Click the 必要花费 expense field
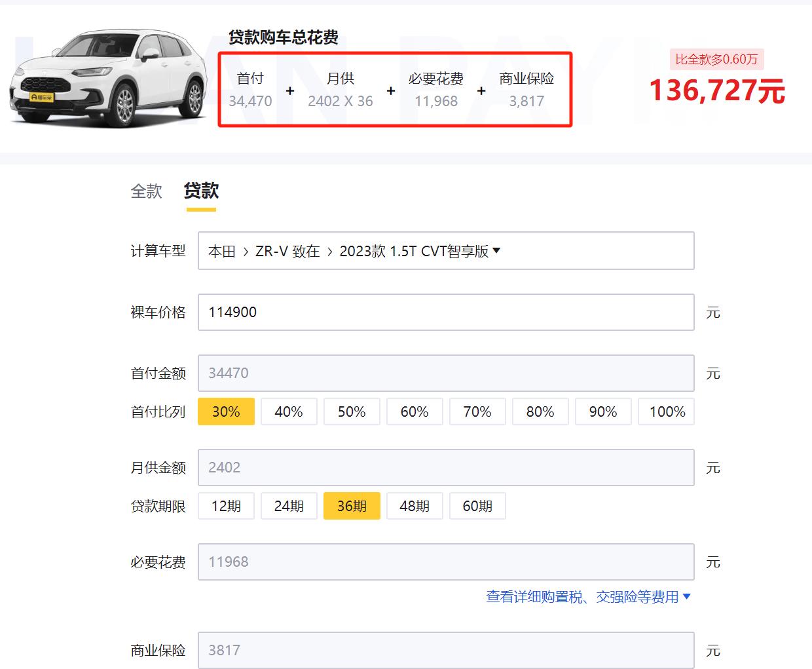This screenshot has height=669, width=812. (x=445, y=562)
